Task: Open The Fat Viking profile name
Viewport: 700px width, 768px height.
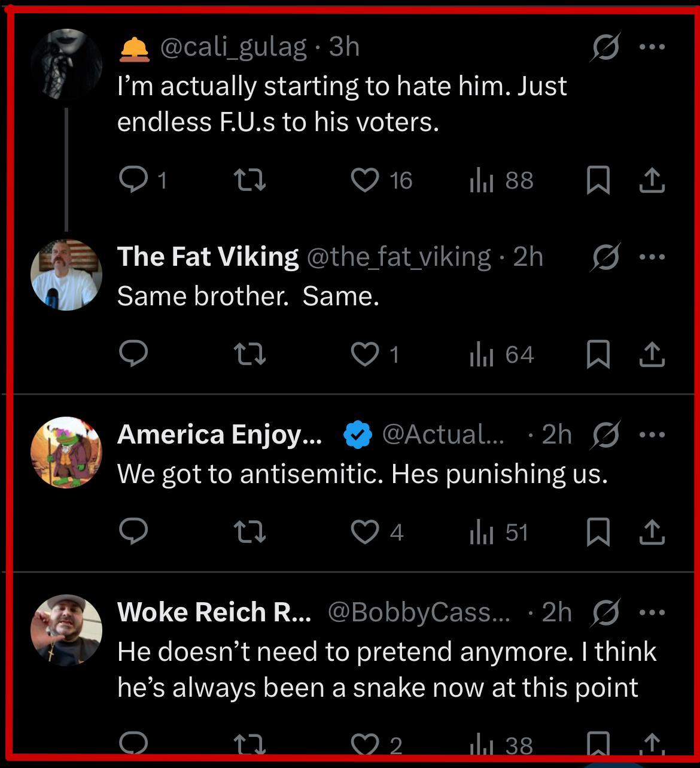Action: (x=208, y=257)
